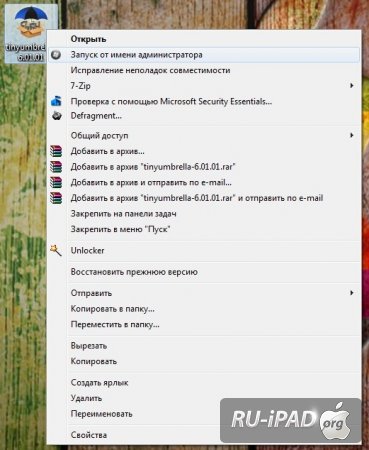Click the Microsoft Security Essentials icon
The height and width of the screenshot is (450, 369).
pyautogui.click(x=56, y=101)
